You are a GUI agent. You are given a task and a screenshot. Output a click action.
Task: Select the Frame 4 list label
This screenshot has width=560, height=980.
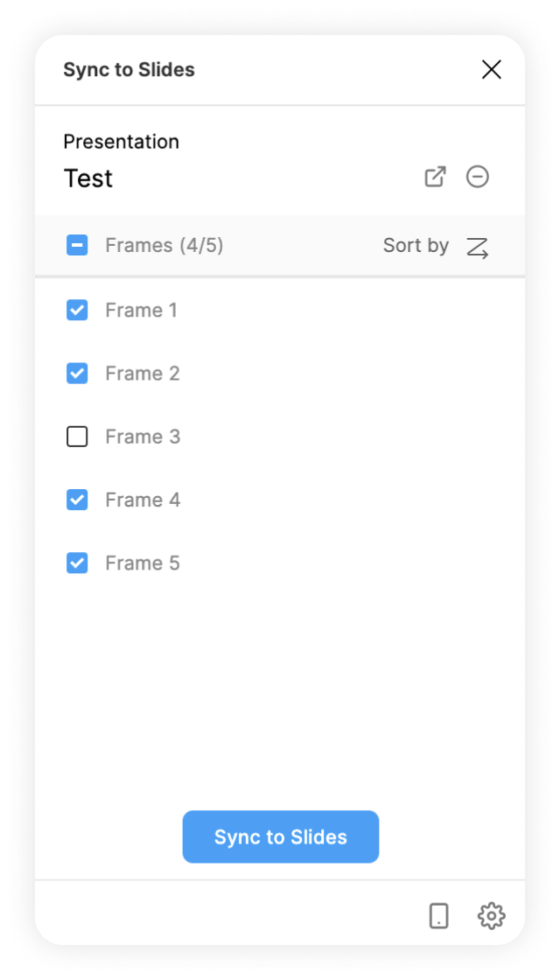pyautogui.click(x=143, y=500)
